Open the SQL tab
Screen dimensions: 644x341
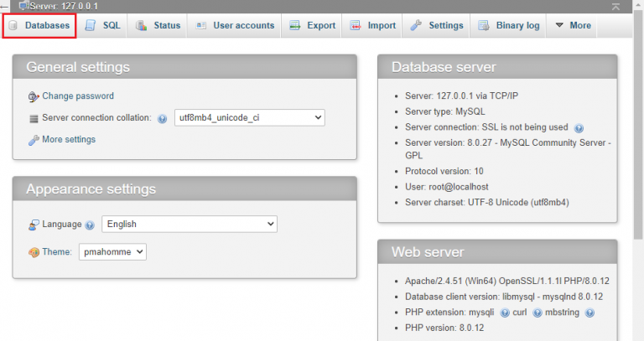[102, 25]
